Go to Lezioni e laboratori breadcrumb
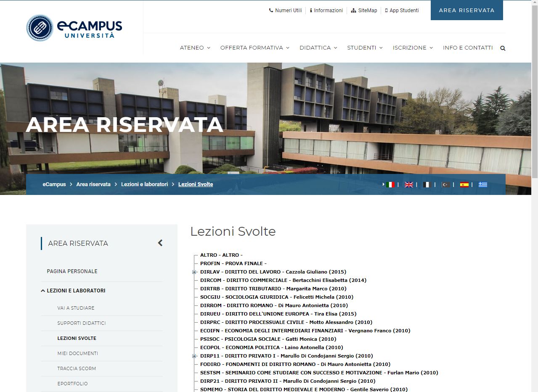This screenshot has width=538, height=392. [x=145, y=184]
